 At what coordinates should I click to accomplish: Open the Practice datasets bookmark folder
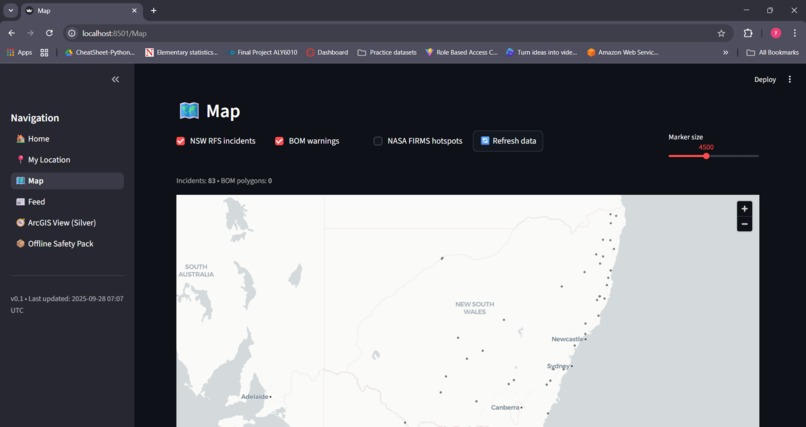387,52
